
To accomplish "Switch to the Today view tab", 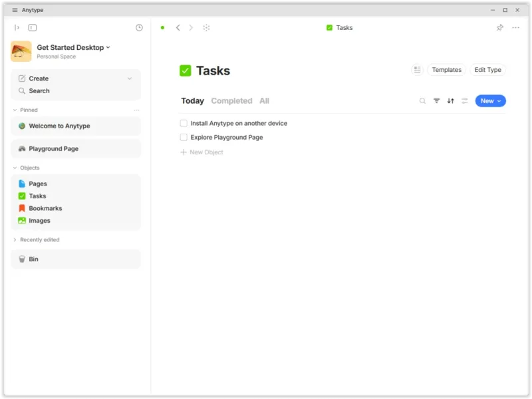I will [192, 101].
